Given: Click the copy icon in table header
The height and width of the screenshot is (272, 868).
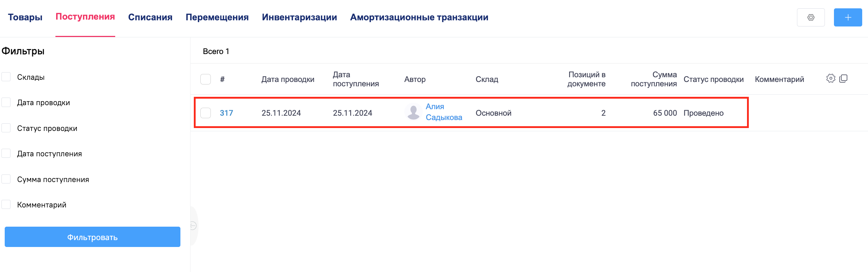Looking at the screenshot, I should tap(843, 78).
